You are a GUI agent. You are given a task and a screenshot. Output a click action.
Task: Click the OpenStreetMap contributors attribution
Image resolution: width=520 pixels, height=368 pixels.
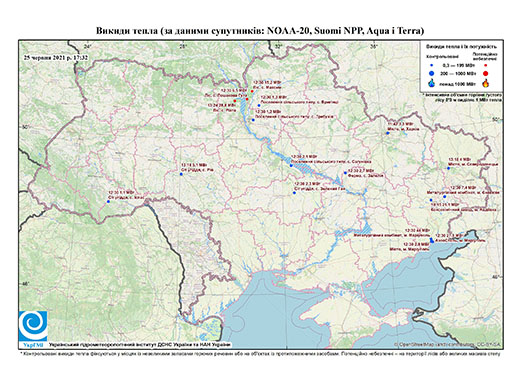(447, 344)
